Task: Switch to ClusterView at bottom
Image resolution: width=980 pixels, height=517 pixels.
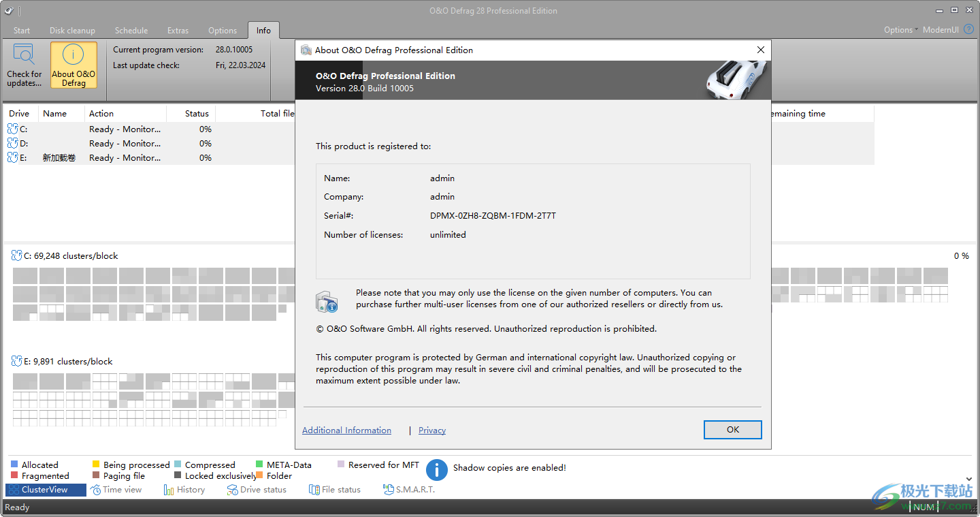Action: [x=46, y=490]
